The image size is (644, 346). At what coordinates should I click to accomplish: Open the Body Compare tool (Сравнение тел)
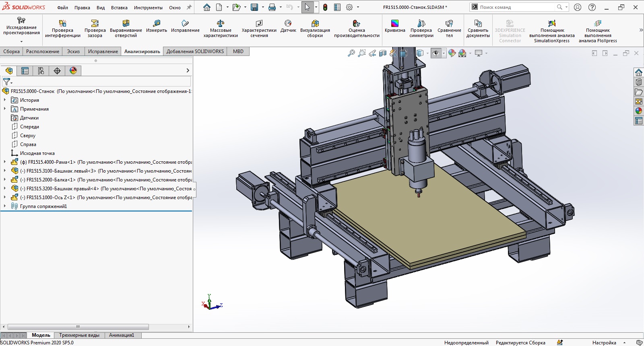pyautogui.click(x=449, y=28)
